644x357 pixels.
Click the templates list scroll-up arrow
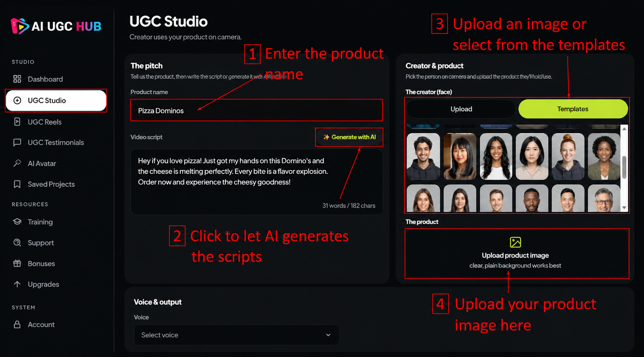point(624,128)
